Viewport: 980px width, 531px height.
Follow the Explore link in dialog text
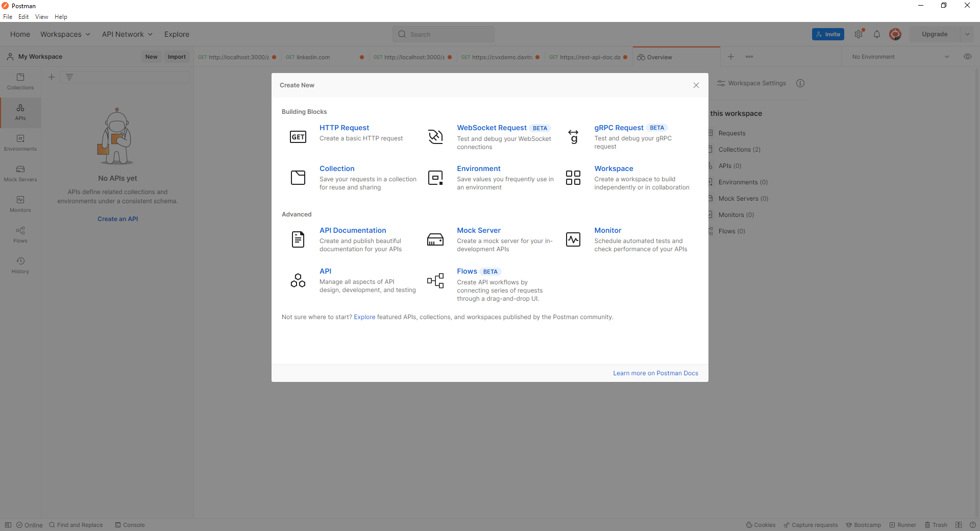(364, 317)
